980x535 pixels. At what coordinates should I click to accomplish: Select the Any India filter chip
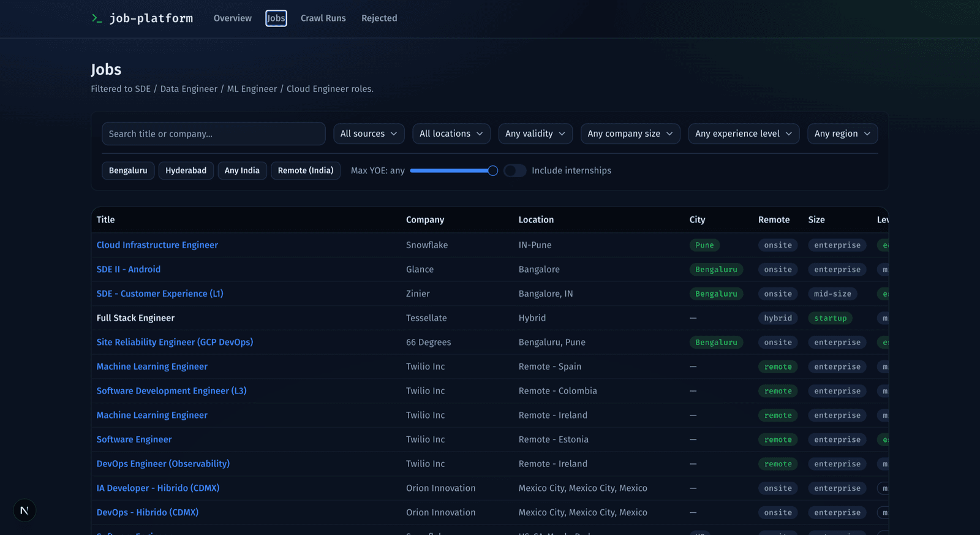[x=242, y=170]
